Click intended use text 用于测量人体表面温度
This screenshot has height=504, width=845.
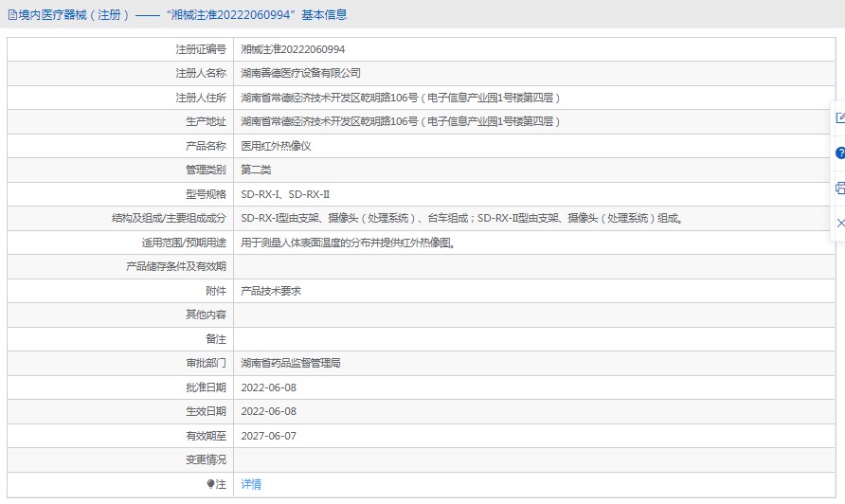348,243
